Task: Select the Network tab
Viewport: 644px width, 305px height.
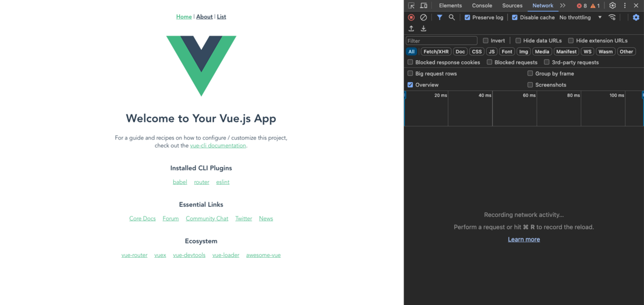Action: [543, 5]
